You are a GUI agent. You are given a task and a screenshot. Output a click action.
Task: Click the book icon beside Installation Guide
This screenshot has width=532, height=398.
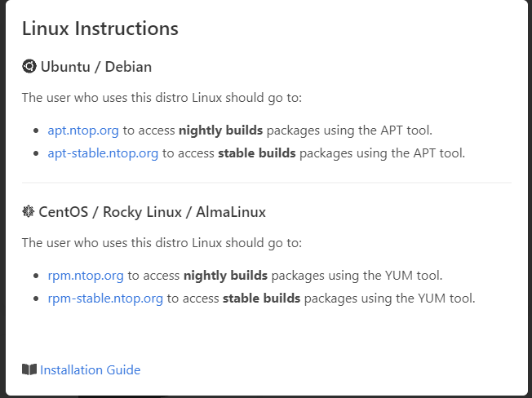click(29, 369)
